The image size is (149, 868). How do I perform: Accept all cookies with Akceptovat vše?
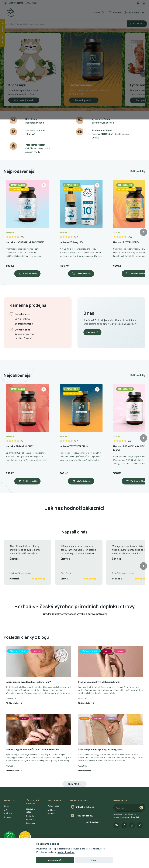point(55,860)
